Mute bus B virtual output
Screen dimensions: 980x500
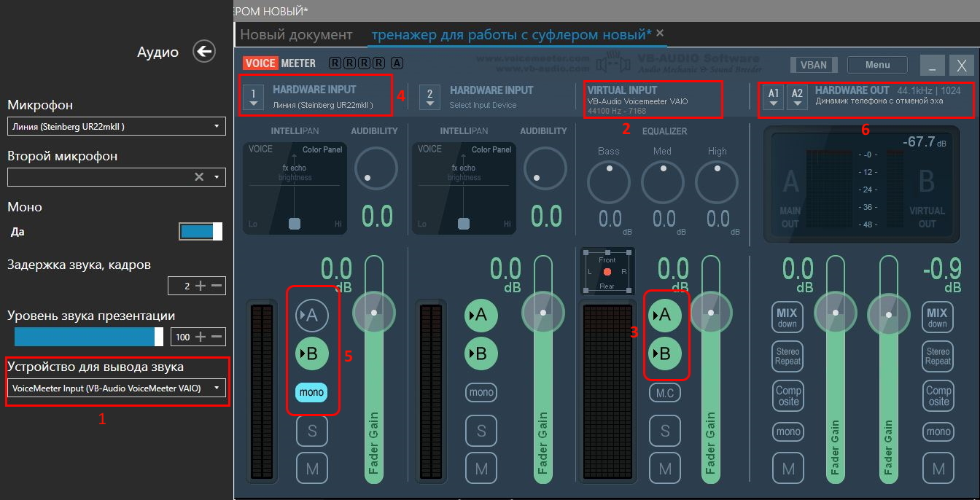click(x=938, y=468)
